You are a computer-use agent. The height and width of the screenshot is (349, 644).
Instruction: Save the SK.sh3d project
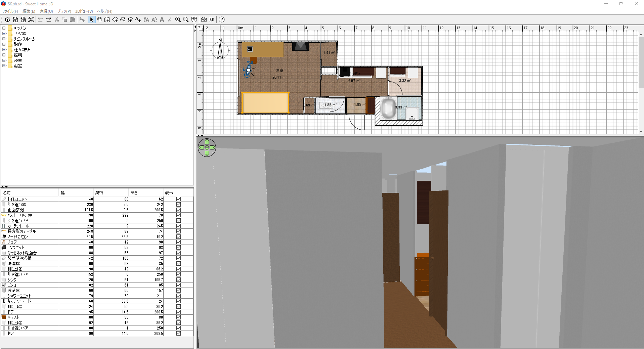tap(23, 19)
